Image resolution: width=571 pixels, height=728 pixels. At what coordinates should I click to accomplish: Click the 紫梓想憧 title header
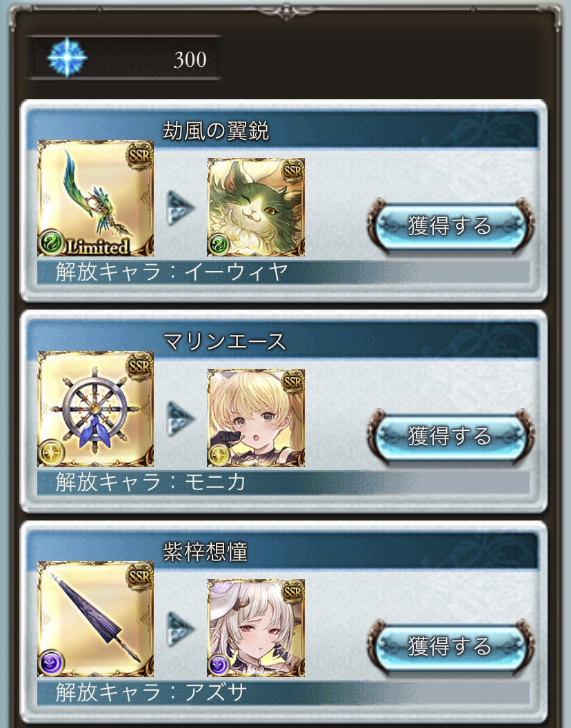[205, 552]
